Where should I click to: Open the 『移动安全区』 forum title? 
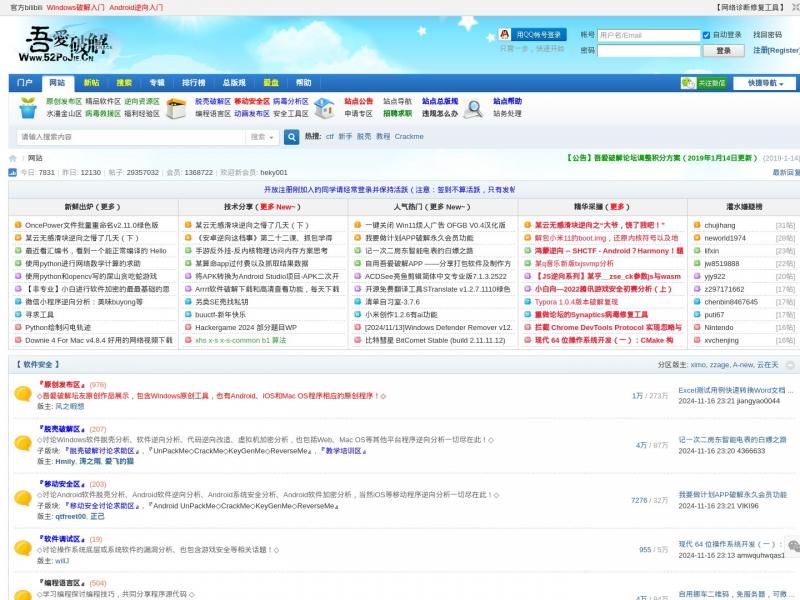tap(62, 484)
